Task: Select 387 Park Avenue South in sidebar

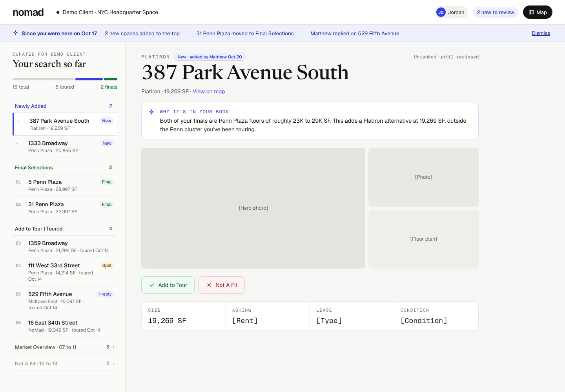Action: [x=65, y=124]
